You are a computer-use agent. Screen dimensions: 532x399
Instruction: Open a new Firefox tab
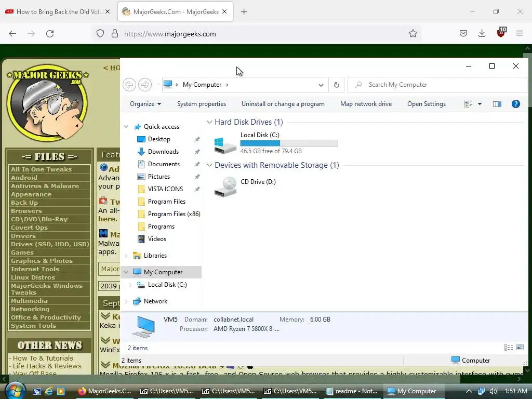[244, 12]
